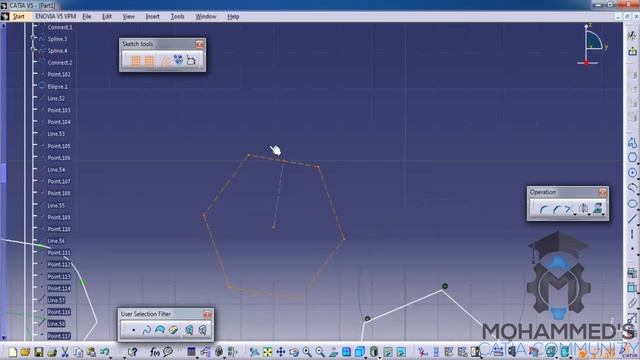Select Line.52 in the specification tree
This screenshot has height=360, width=640.
coord(56,99)
